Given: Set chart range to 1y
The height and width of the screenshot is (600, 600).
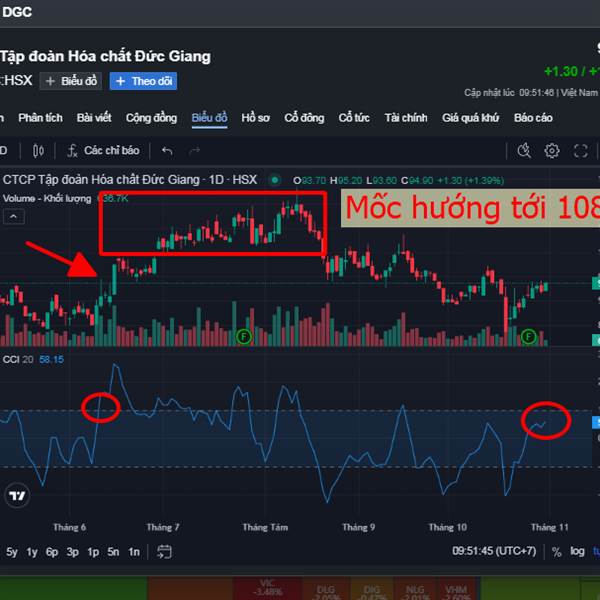Looking at the screenshot, I should coord(32,552).
